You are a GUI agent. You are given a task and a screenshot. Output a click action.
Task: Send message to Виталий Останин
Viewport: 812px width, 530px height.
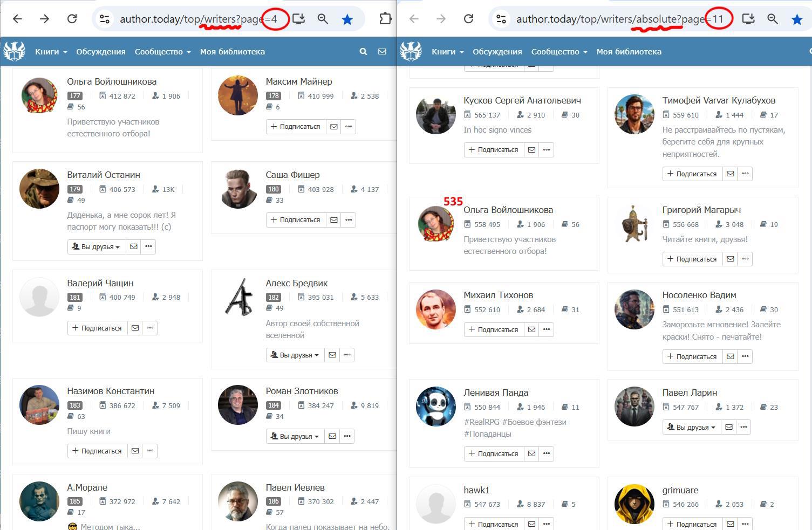point(133,246)
